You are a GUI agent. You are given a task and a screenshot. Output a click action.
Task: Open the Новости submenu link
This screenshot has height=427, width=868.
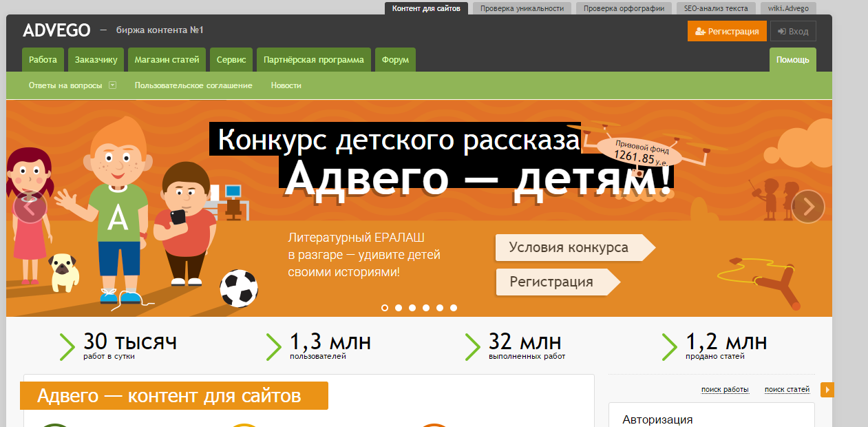tap(286, 85)
